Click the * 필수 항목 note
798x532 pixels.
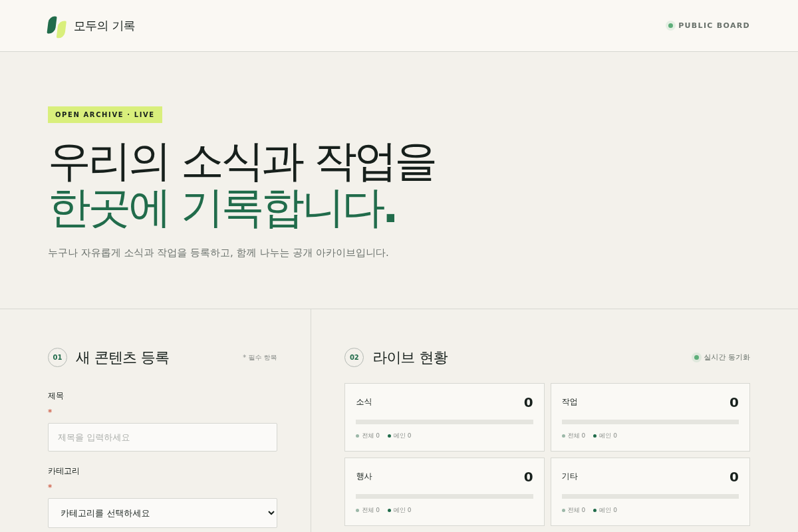click(x=260, y=358)
